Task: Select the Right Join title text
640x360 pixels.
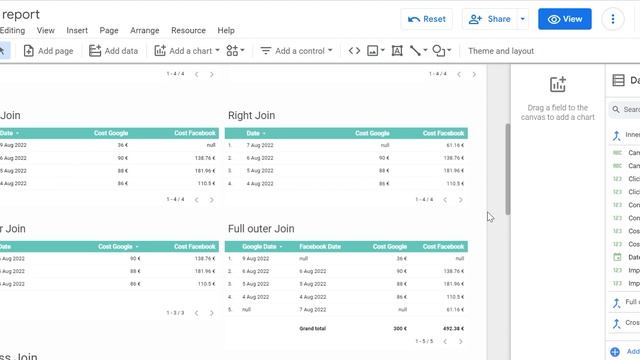Action: coord(251,116)
